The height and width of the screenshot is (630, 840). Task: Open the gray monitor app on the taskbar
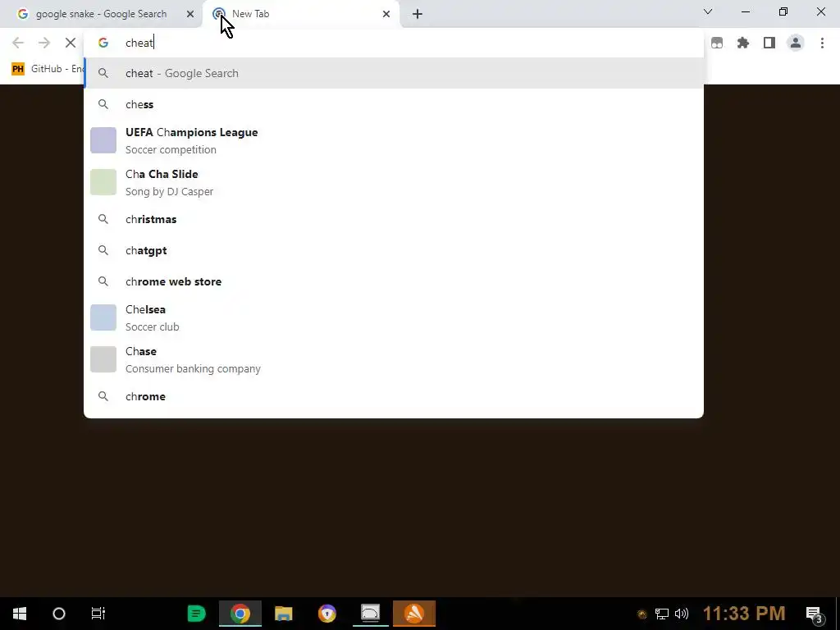tap(370, 614)
